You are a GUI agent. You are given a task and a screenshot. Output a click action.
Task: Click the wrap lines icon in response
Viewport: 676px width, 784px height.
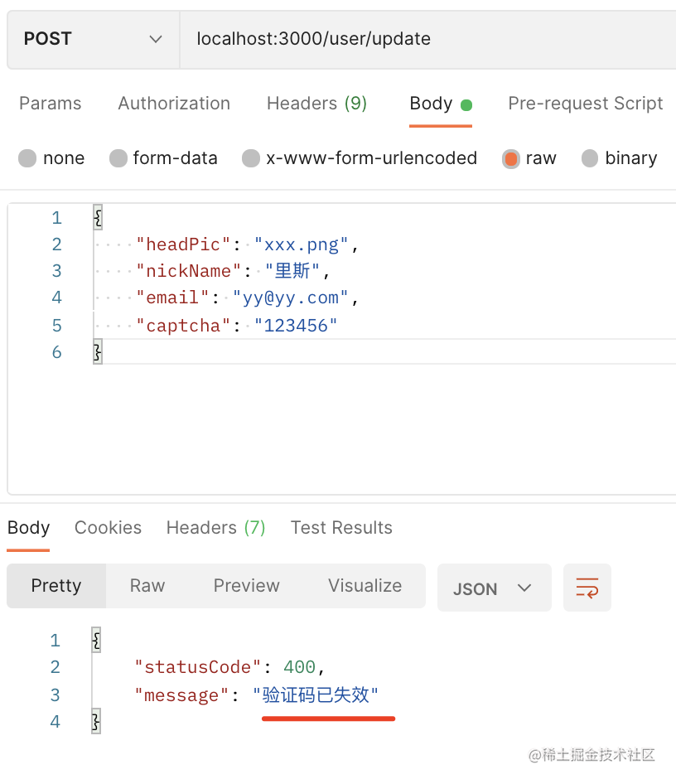point(587,588)
